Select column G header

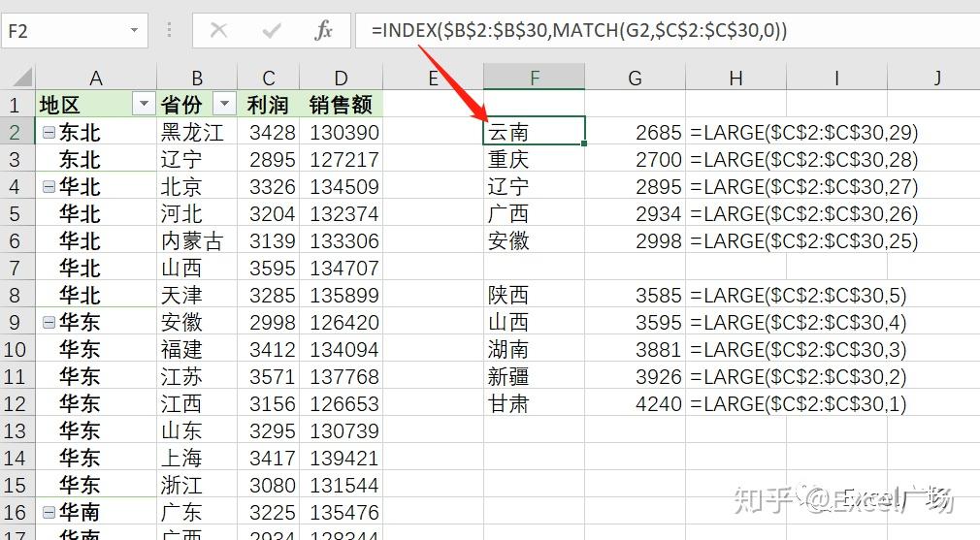[x=635, y=78]
